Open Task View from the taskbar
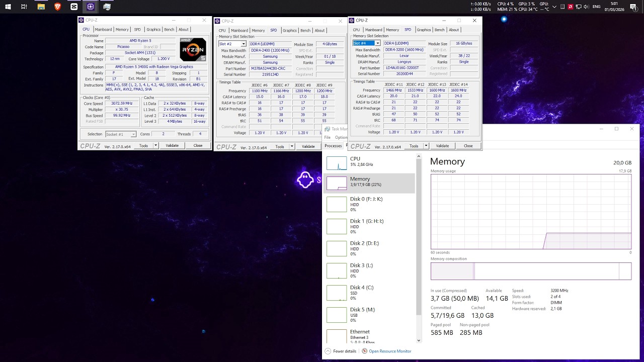The height and width of the screenshot is (362, 644). pos(24,7)
